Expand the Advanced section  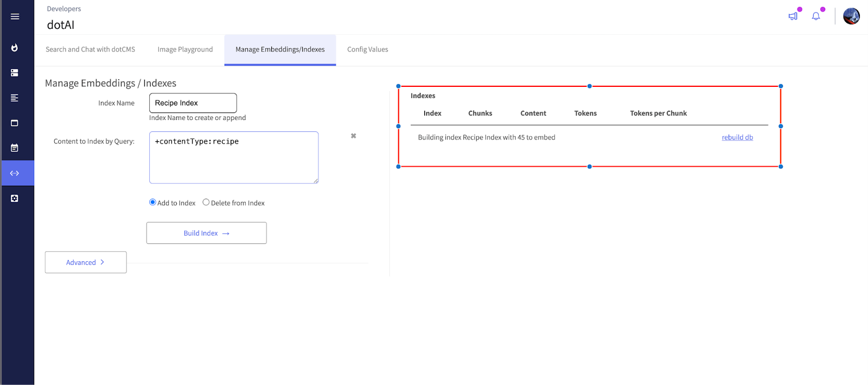click(86, 262)
